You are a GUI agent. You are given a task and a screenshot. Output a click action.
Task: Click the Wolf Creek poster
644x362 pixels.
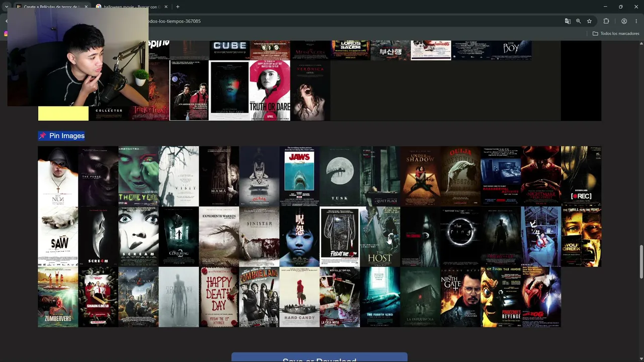[581, 236]
